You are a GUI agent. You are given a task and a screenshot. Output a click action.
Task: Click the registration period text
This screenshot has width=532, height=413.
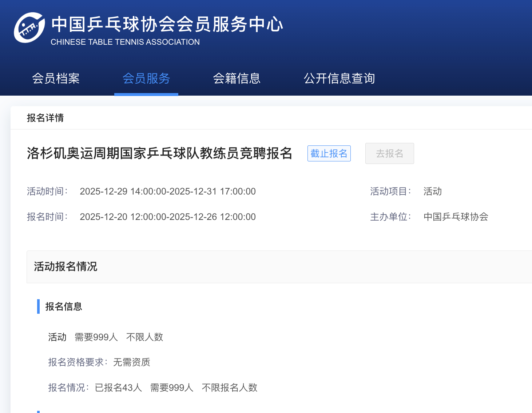(168, 217)
